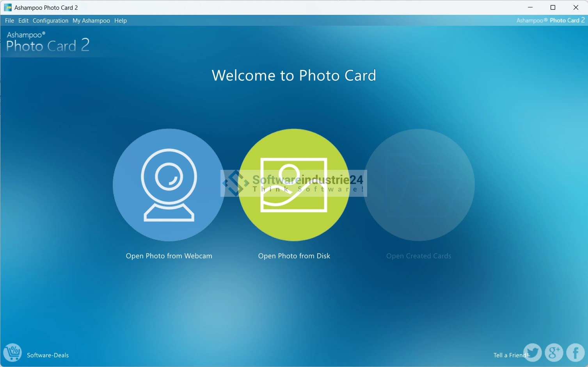Image resolution: width=588 pixels, height=367 pixels.
Task: Open the File menu
Action: [x=9, y=21]
